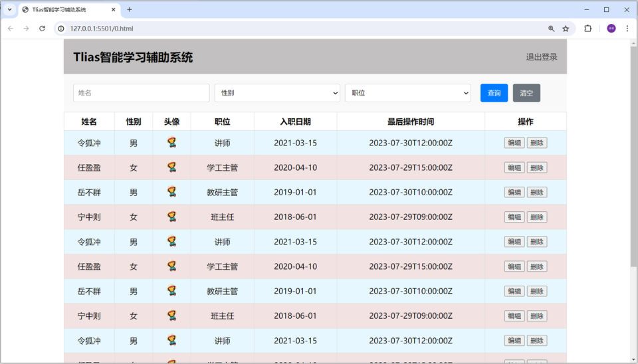Click 编辑 in the first 岳不群 row

514,193
